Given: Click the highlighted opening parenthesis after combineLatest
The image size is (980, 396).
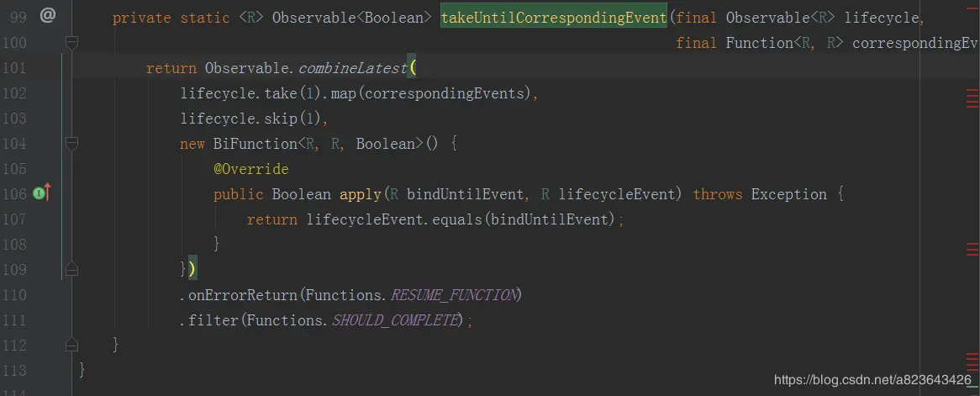Looking at the screenshot, I should coord(412,68).
